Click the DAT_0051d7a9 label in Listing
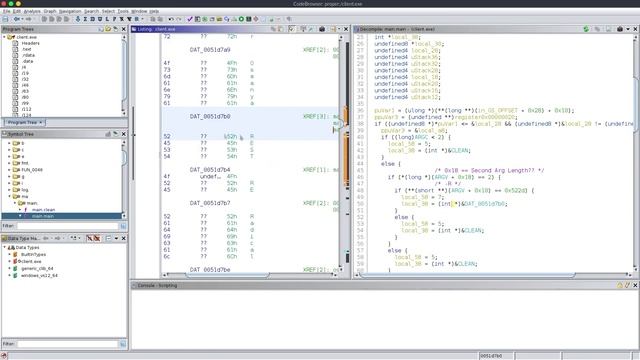Viewport: 640px width, 360px height. coord(210,50)
